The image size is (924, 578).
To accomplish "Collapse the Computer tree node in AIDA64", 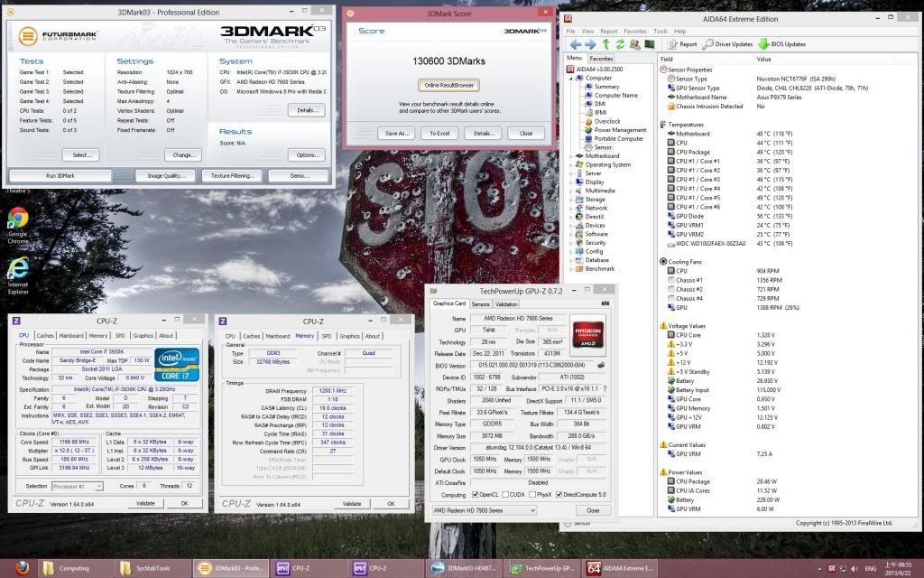I will pos(571,79).
